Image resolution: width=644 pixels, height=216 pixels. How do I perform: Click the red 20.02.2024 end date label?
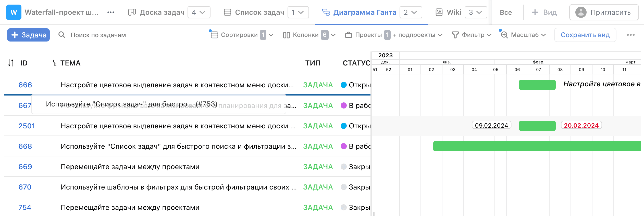tap(581, 125)
